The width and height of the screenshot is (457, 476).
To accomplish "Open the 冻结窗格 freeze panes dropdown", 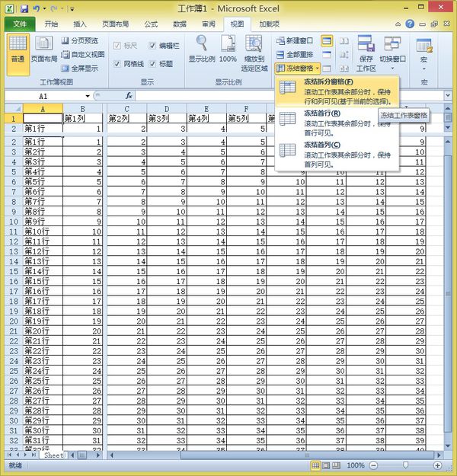I will pyautogui.click(x=298, y=69).
